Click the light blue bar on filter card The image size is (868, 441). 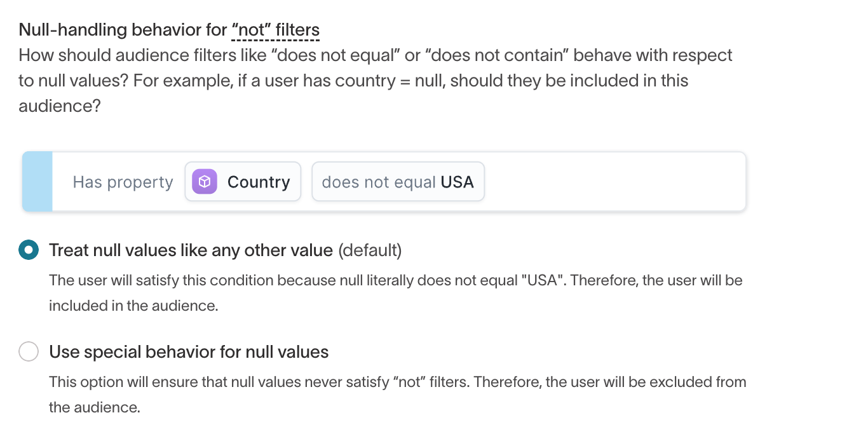tap(37, 182)
